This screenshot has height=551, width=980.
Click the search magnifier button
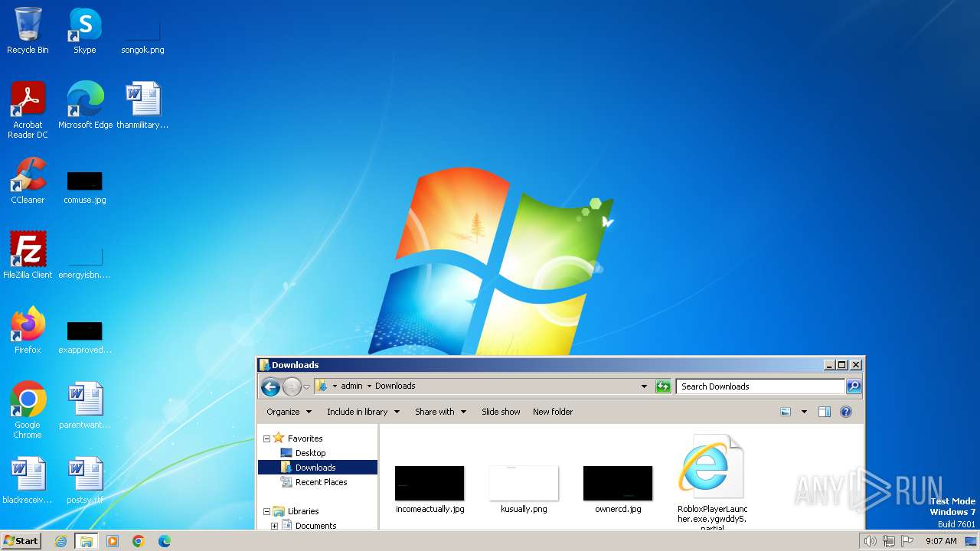click(x=854, y=386)
